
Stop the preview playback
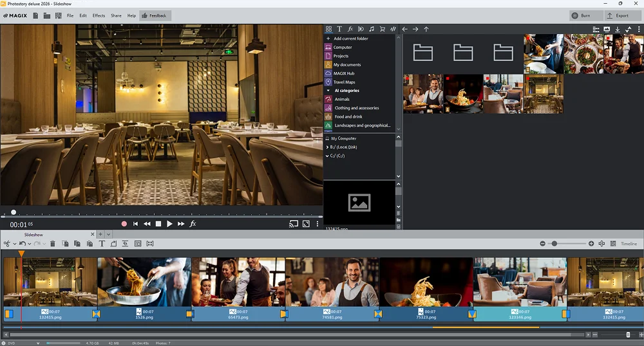tap(158, 224)
